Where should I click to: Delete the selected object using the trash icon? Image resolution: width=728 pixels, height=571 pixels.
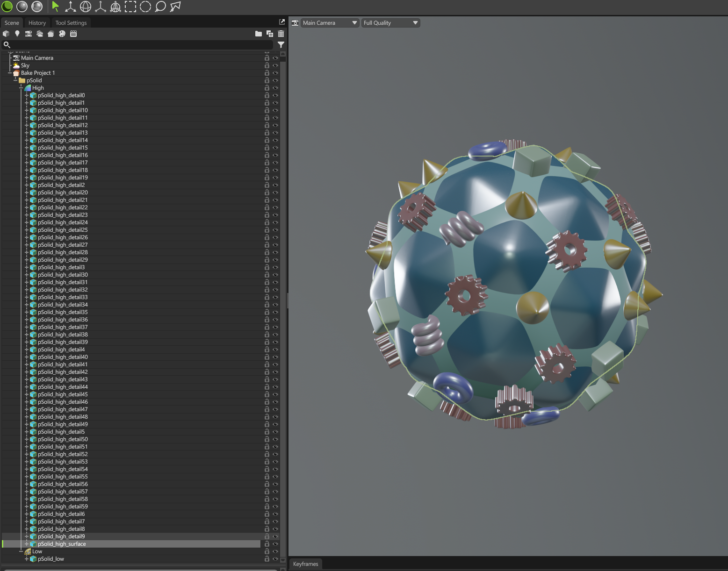point(281,34)
